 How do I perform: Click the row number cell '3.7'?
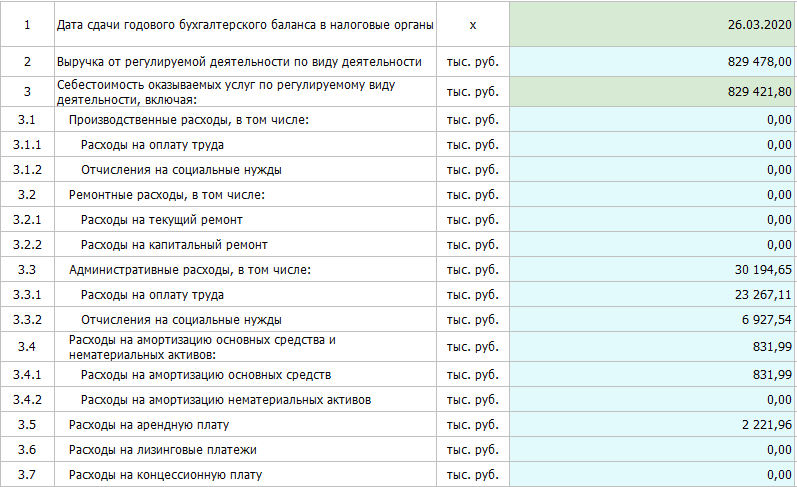(27, 474)
